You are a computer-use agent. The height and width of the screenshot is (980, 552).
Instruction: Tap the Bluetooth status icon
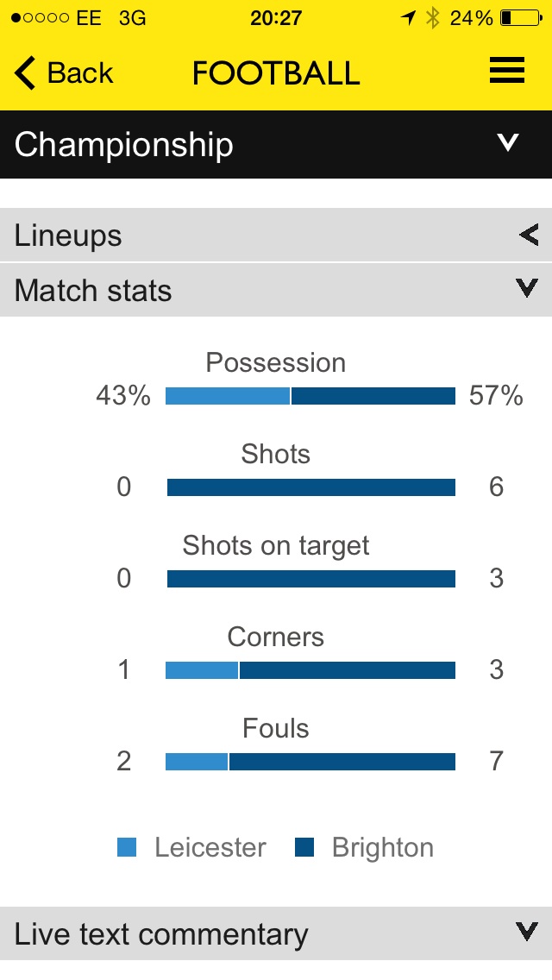pyautogui.click(x=433, y=17)
